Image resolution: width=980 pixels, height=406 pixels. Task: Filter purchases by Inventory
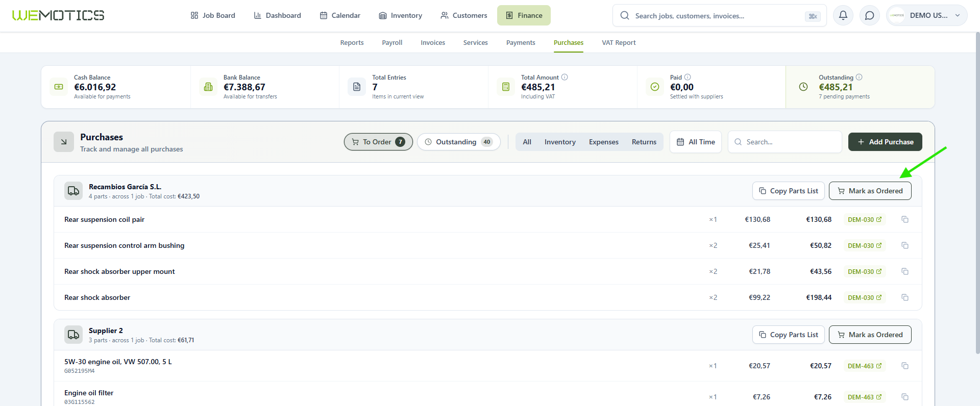click(x=560, y=142)
